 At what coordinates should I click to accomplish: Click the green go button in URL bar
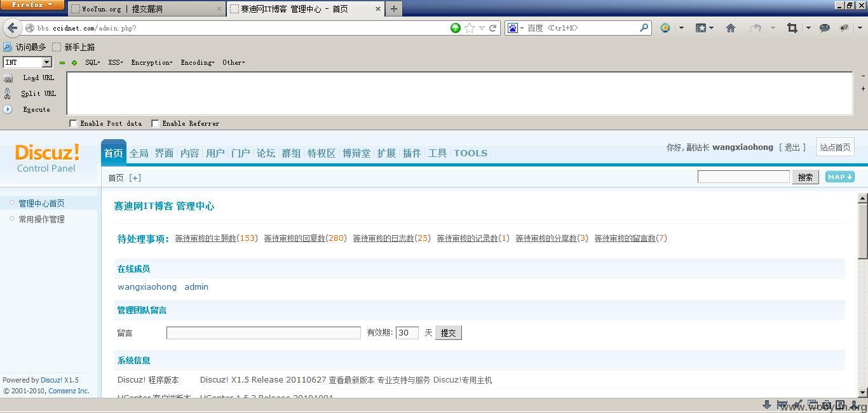pyautogui.click(x=455, y=28)
